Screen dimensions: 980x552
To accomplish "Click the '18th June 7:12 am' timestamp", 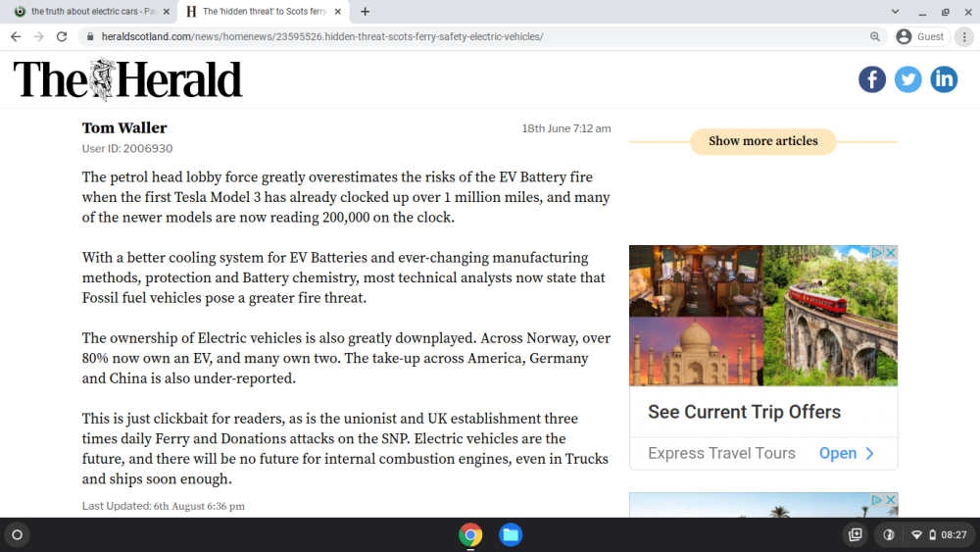I will tap(566, 128).
